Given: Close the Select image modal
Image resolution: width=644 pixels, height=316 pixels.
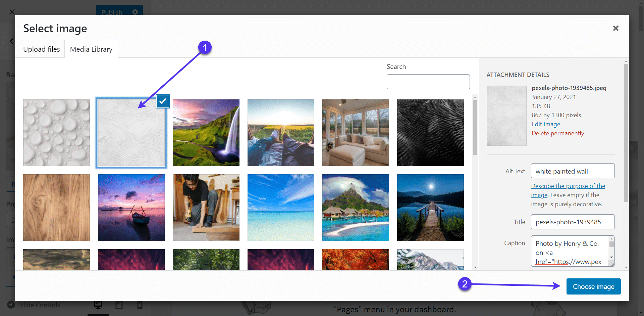Looking at the screenshot, I should (x=616, y=28).
